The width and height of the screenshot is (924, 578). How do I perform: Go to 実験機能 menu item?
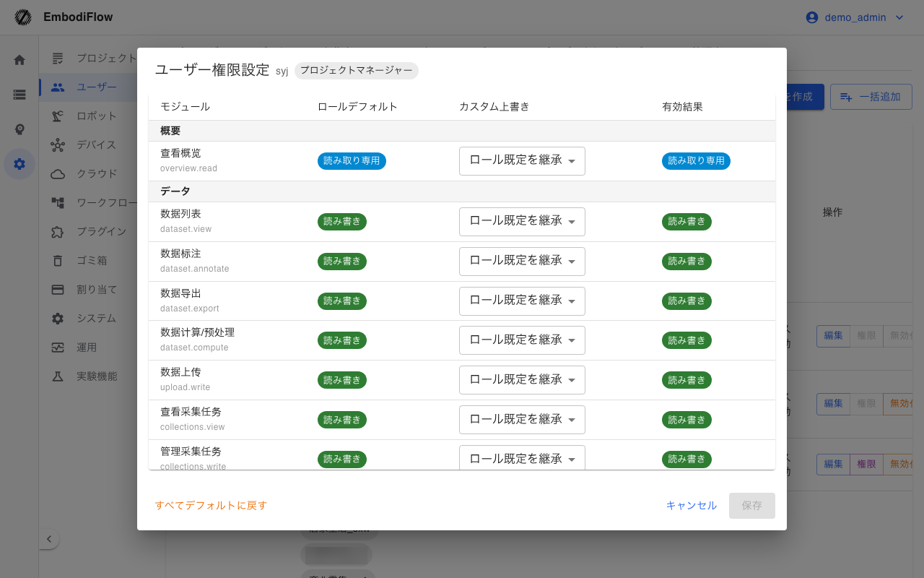tap(88, 376)
